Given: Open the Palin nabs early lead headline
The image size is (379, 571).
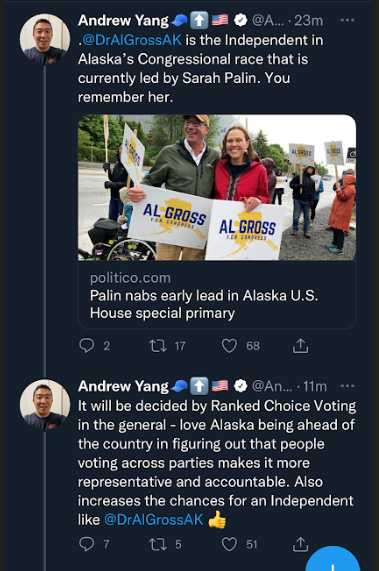Looking at the screenshot, I should (204, 304).
